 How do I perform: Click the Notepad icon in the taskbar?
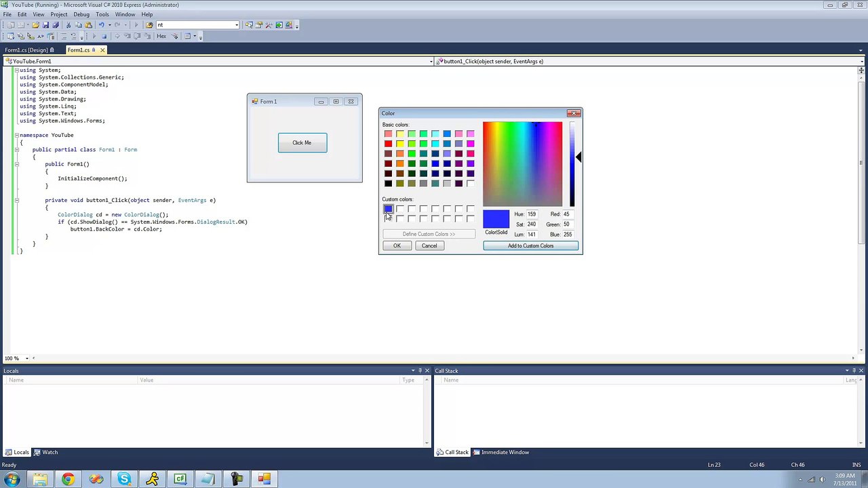(x=208, y=479)
